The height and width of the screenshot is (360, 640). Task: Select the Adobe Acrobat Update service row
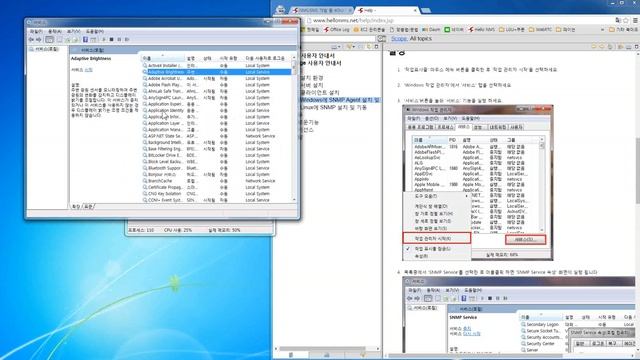click(x=217, y=78)
